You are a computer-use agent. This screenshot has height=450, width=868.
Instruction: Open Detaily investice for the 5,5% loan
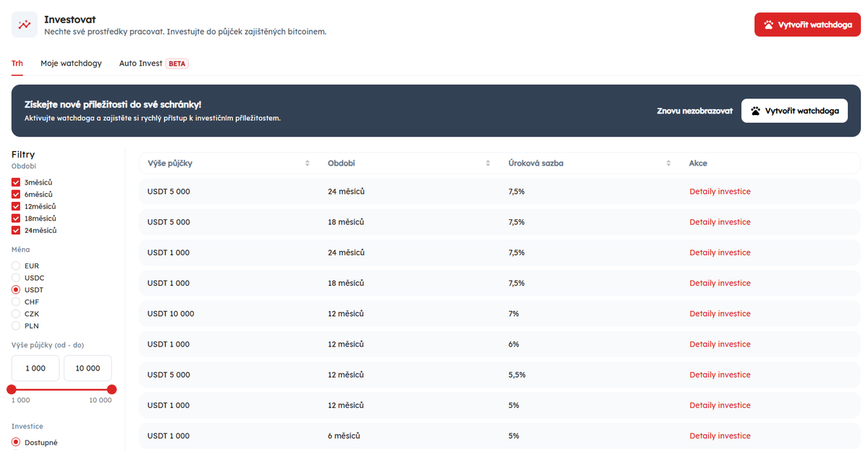pyautogui.click(x=720, y=375)
